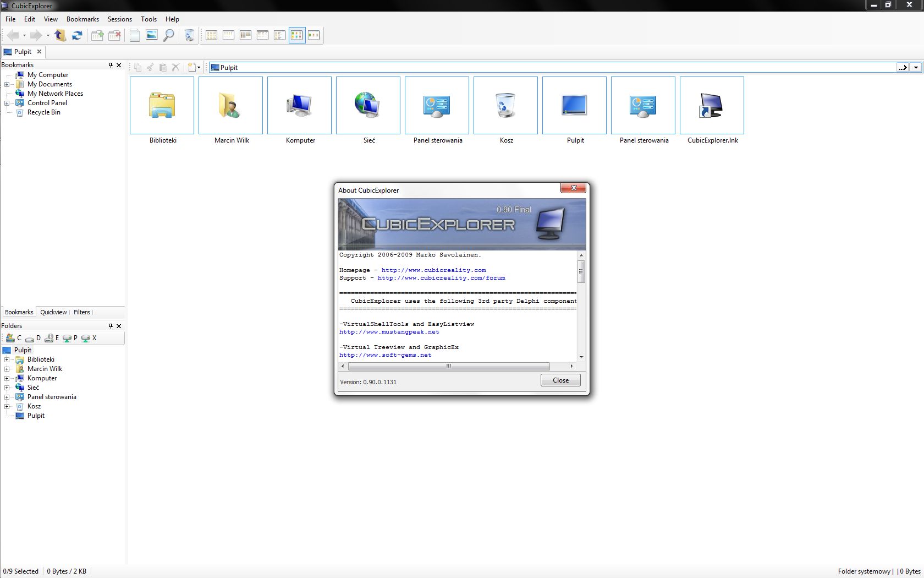Switch to list view mode
Image resolution: width=924 pixels, height=578 pixels.
coord(245,35)
